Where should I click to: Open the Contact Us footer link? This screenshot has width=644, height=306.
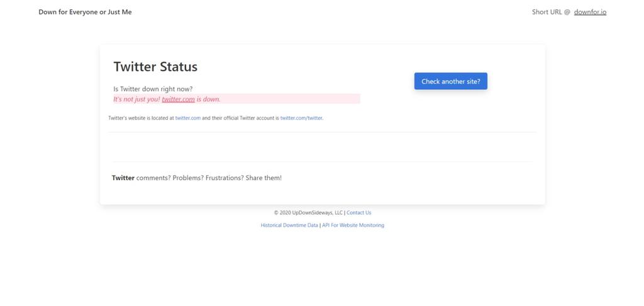coord(358,213)
